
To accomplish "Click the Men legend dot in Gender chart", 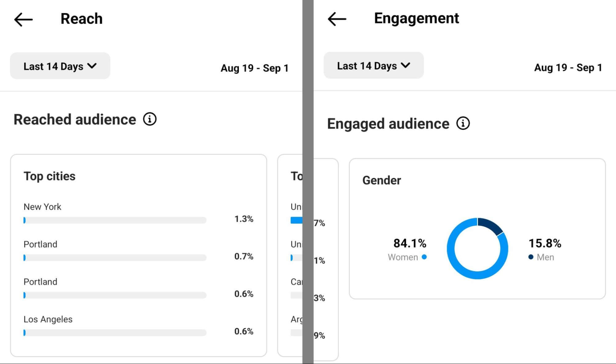I will coord(531,257).
